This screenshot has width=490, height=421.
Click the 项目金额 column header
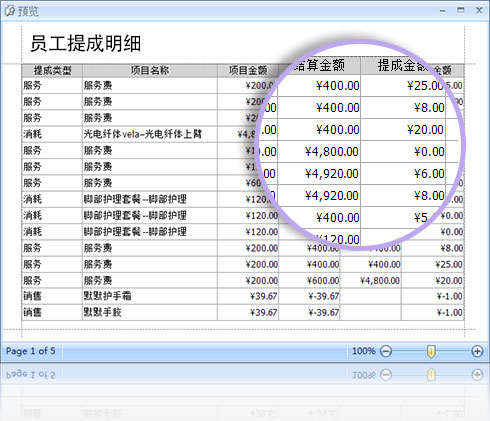248,71
